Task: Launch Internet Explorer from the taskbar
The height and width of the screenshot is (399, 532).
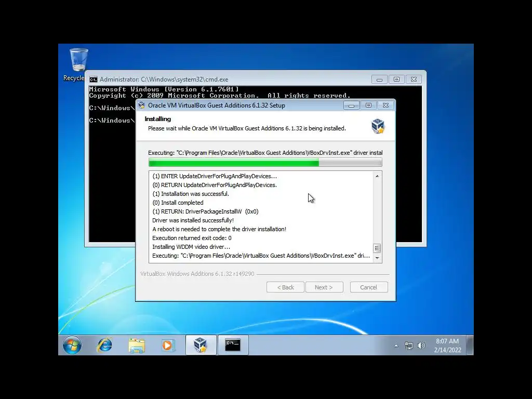Action: pos(104,345)
